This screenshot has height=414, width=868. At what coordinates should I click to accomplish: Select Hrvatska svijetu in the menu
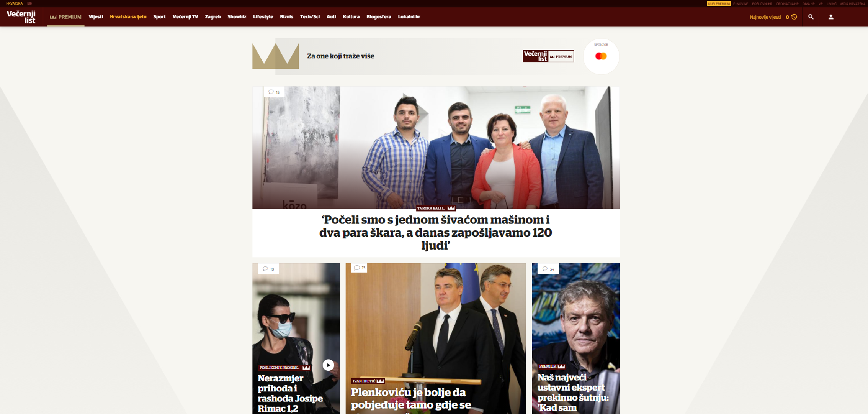point(128,17)
